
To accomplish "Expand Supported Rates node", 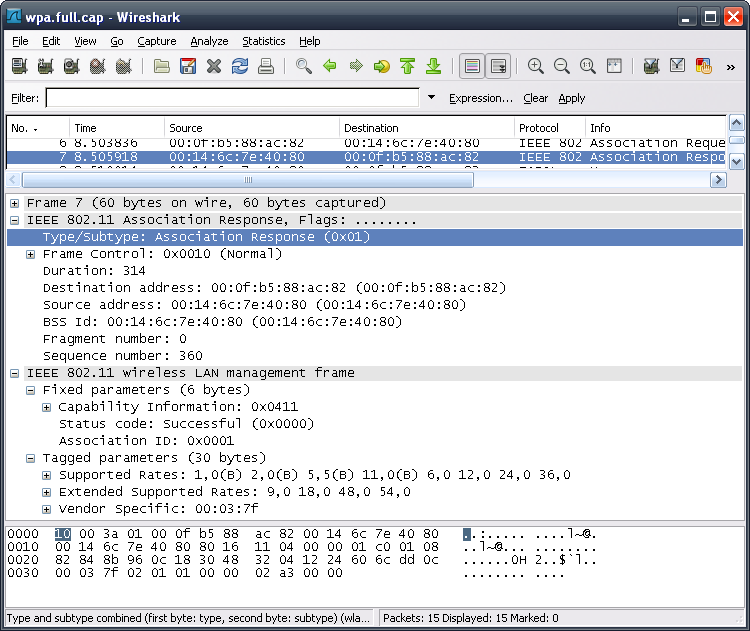I will [46, 475].
